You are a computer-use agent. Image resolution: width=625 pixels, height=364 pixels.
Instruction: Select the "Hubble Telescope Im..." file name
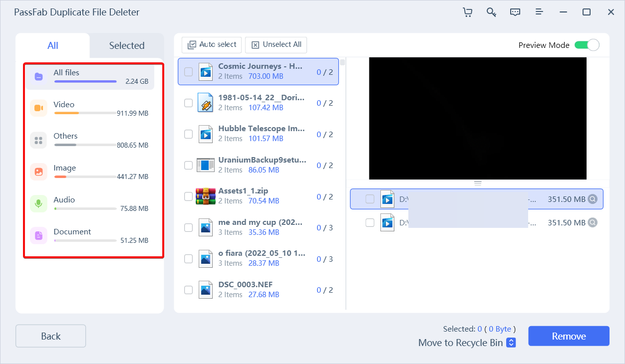(x=262, y=129)
